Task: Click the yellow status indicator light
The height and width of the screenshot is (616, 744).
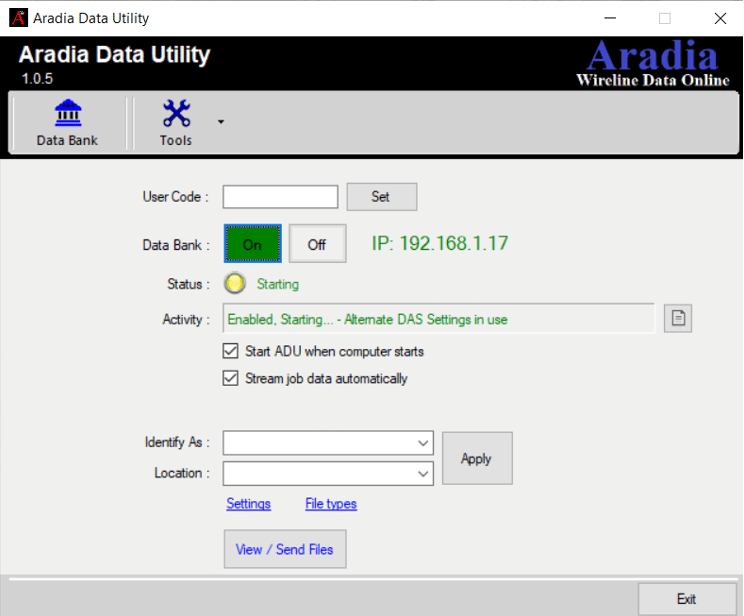Action: (234, 283)
